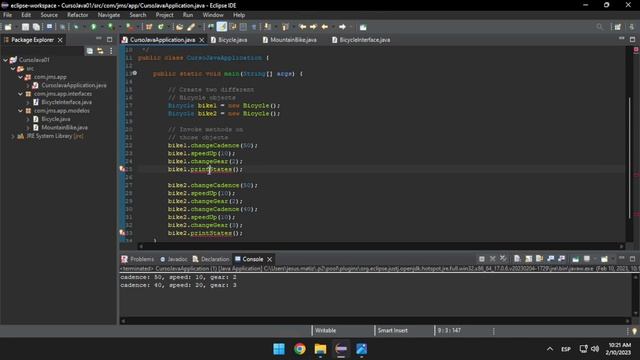Click the Back navigation arrow before the Forward arrow

pos(324,27)
